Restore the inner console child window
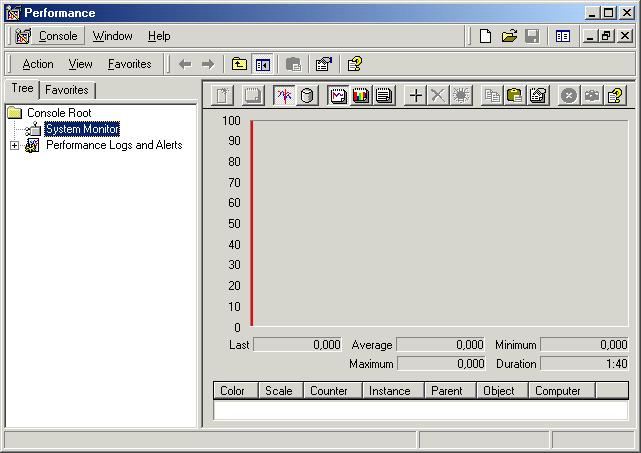641x453 pixels. tap(606, 36)
